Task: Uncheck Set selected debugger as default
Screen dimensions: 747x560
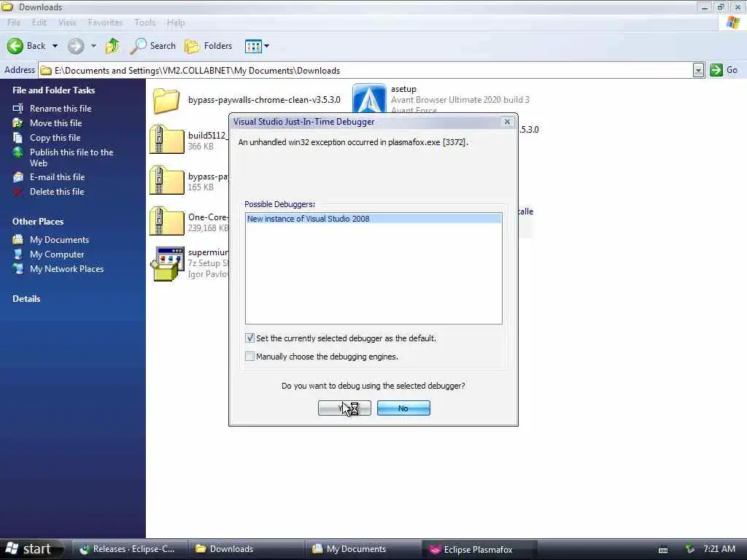Action: [x=249, y=338]
